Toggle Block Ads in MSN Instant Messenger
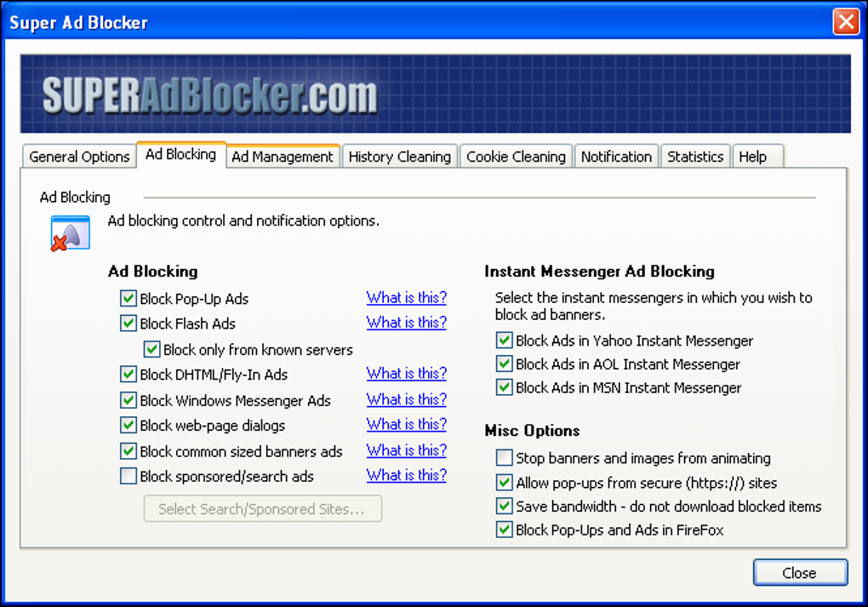This screenshot has height=607, width=868. 504,387
